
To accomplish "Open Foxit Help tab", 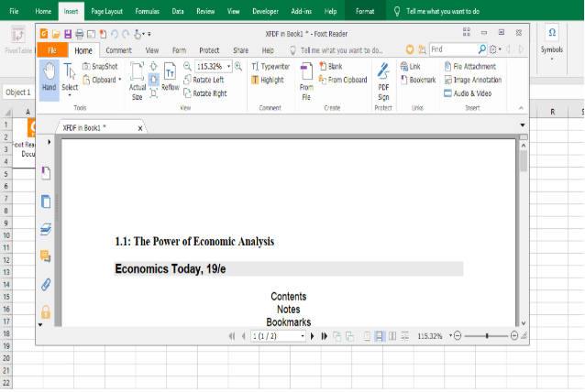I will (x=268, y=50).
